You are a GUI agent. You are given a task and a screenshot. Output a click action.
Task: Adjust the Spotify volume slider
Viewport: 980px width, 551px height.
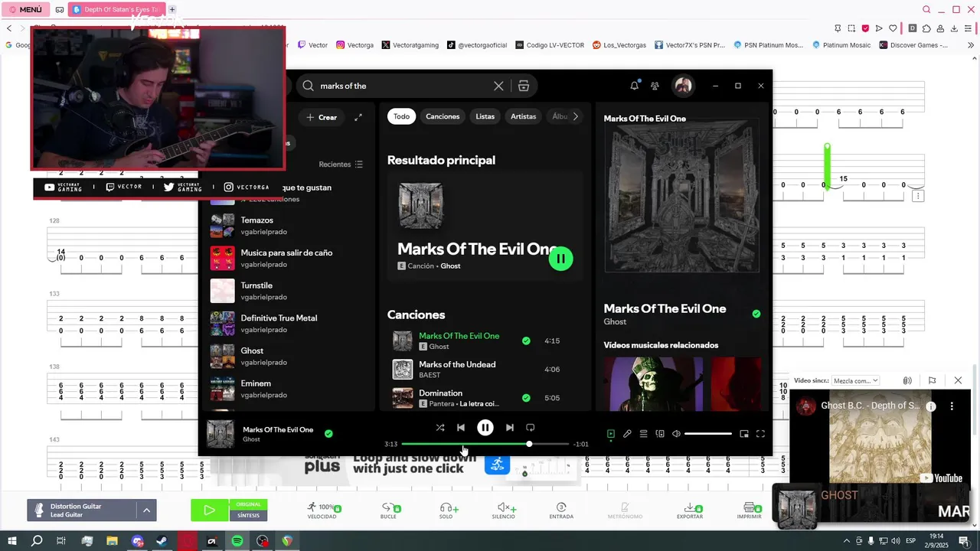[x=708, y=434]
